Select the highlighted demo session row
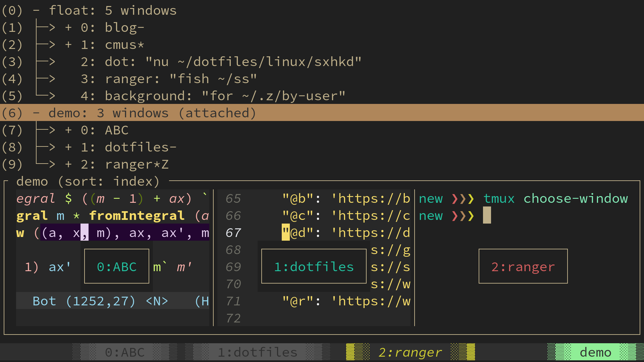Viewport: 644px width, 362px height. 322,113
